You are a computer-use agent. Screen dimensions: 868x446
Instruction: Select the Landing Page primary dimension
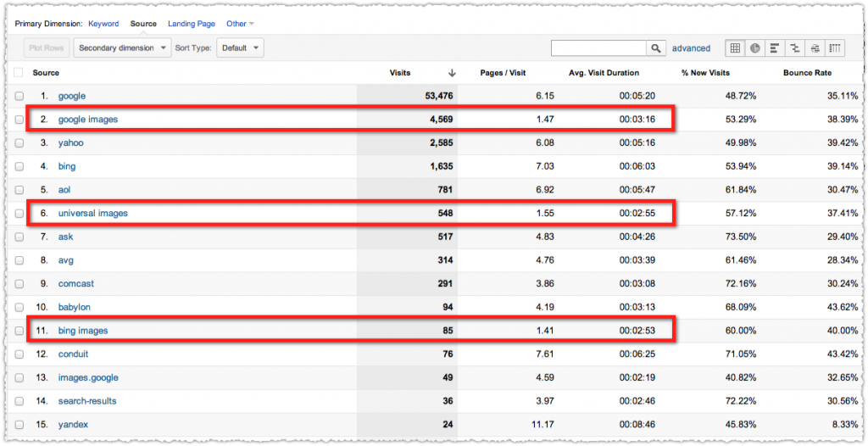pos(192,24)
